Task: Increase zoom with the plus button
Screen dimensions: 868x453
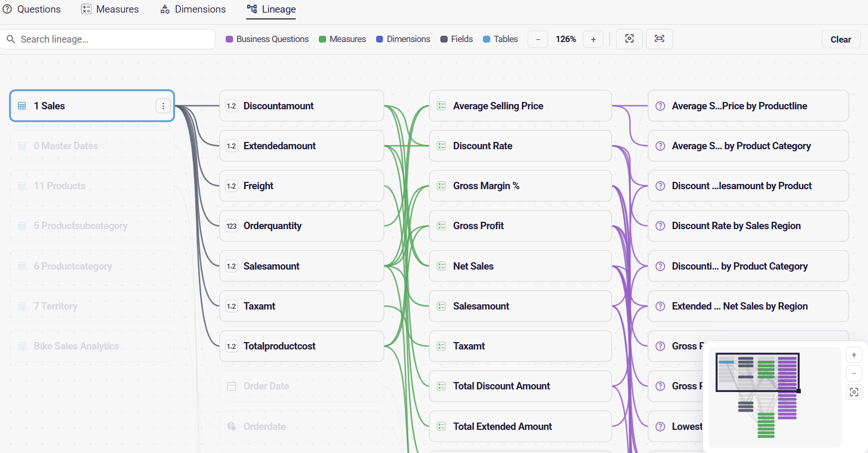Action: tap(593, 39)
